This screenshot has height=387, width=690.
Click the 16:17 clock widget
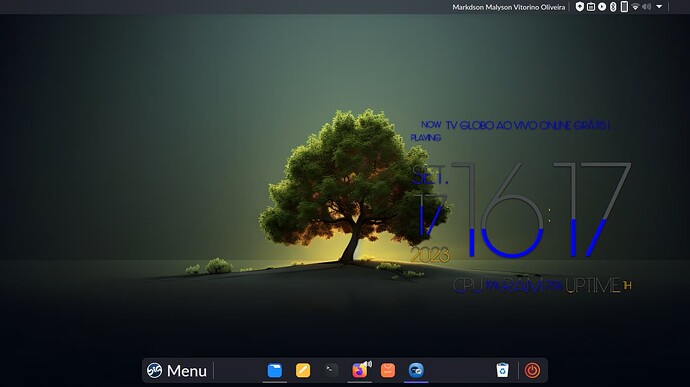pos(541,210)
